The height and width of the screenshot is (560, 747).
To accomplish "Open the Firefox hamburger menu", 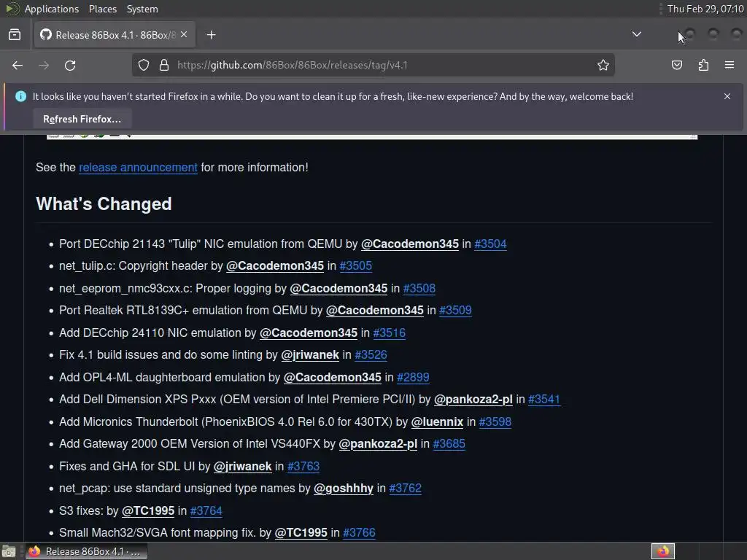I will coord(729,65).
